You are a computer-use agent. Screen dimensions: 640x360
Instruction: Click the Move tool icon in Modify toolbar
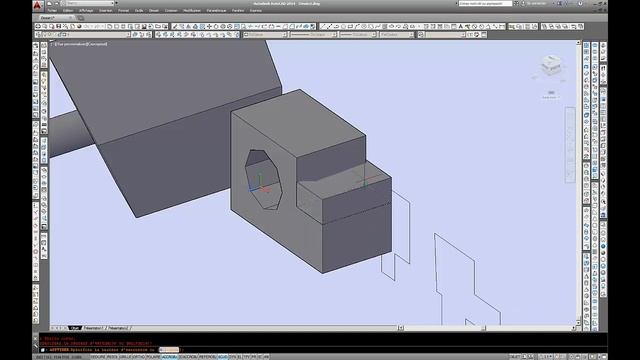click(x=209, y=27)
